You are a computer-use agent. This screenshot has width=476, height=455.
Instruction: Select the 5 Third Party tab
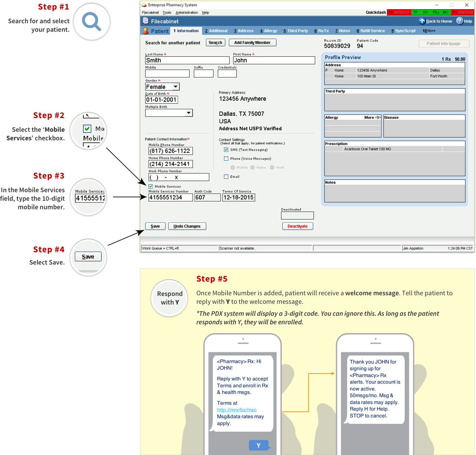(x=296, y=31)
